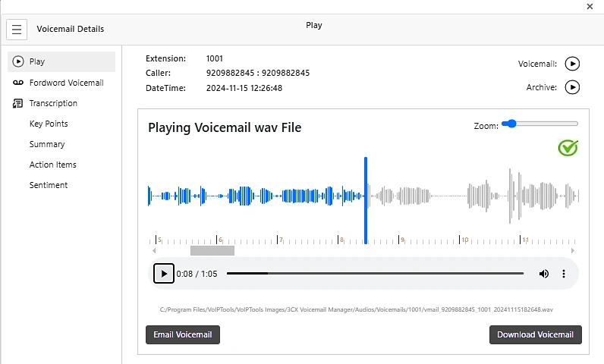
Task: Click the Archive play icon
Action: pos(572,87)
